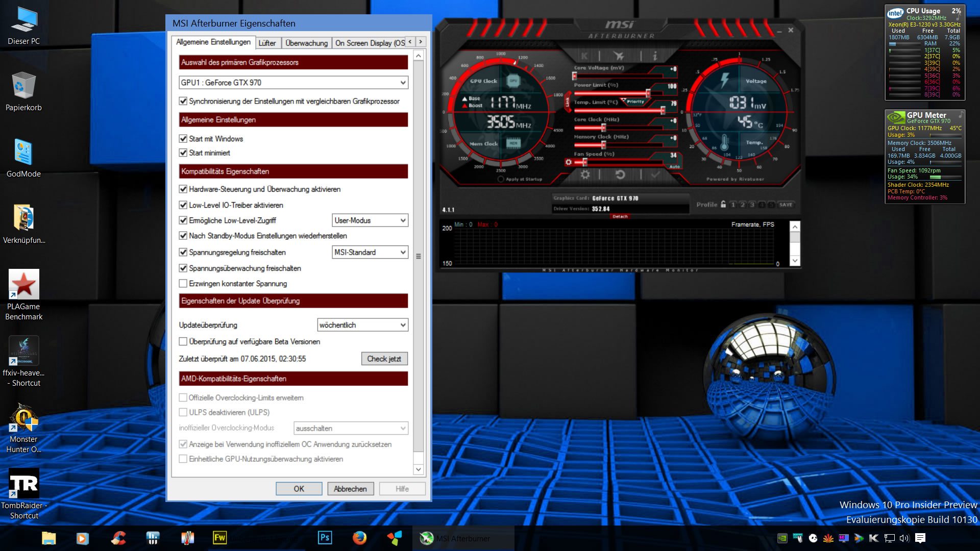Click the profile lock icon
Screen dimensions: 980x551
723,205
